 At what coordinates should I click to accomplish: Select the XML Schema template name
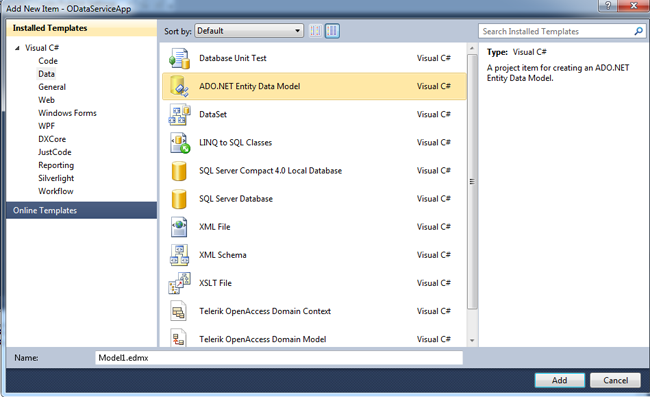point(223,255)
